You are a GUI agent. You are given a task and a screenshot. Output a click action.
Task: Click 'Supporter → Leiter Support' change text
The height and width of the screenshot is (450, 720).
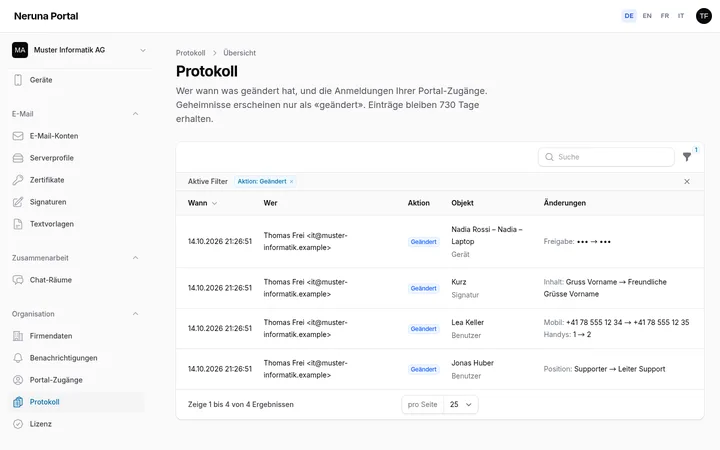point(619,369)
